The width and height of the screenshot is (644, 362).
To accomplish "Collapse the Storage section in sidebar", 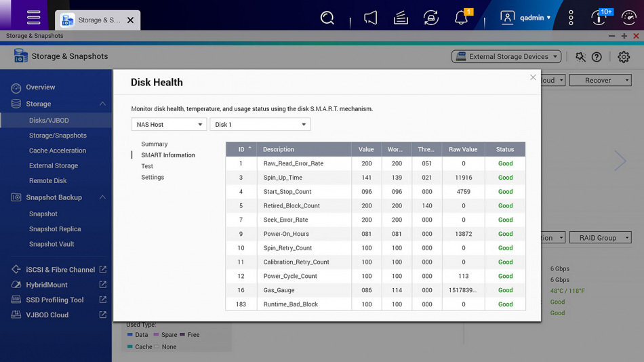I will (x=102, y=104).
